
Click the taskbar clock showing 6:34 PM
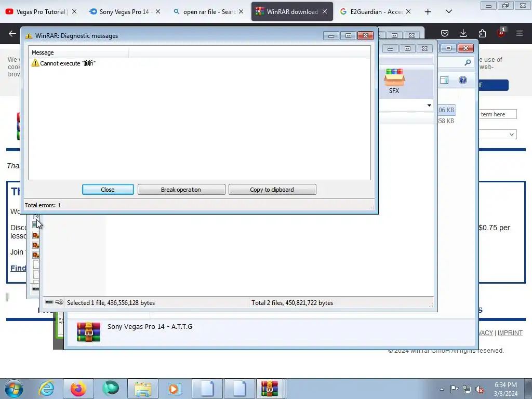(x=506, y=389)
